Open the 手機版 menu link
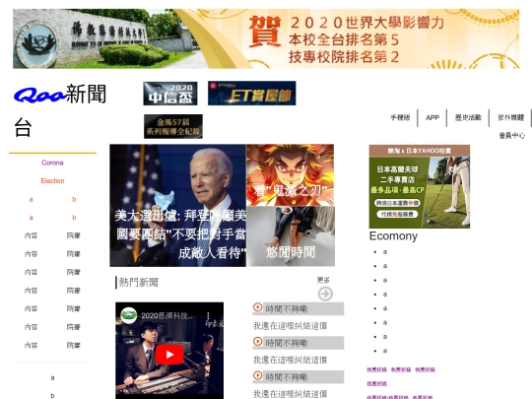The width and height of the screenshot is (532, 399). (x=400, y=117)
